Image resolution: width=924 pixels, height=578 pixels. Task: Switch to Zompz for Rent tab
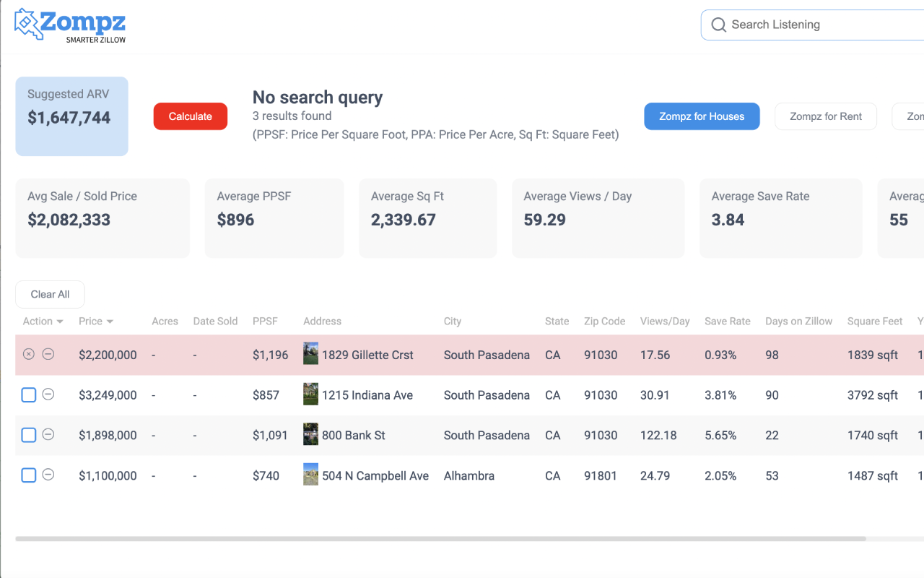click(x=825, y=116)
